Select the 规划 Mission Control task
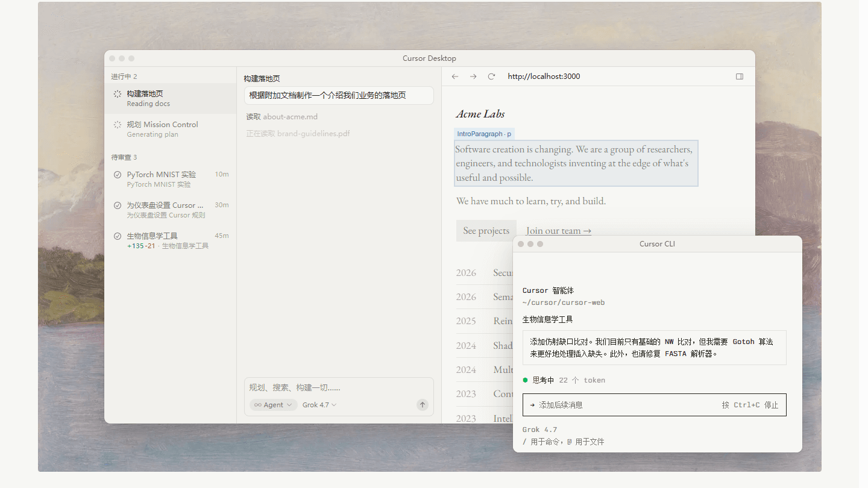Image resolution: width=868 pixels, height=488 pixels. coord(171,129)
